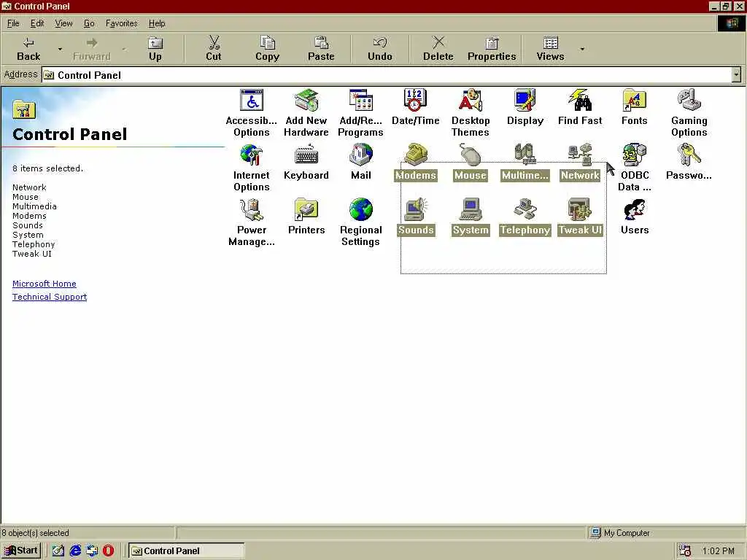The width and height of the screenshot is (747, 560).
Task: Click the Views toolbar button
Action: pyautogui.click(x=550, y=49)
